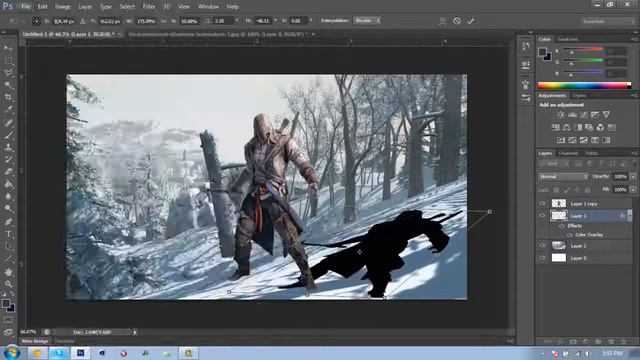Select the Lasso tool
The image size is (640, 360).
[8, 73]
